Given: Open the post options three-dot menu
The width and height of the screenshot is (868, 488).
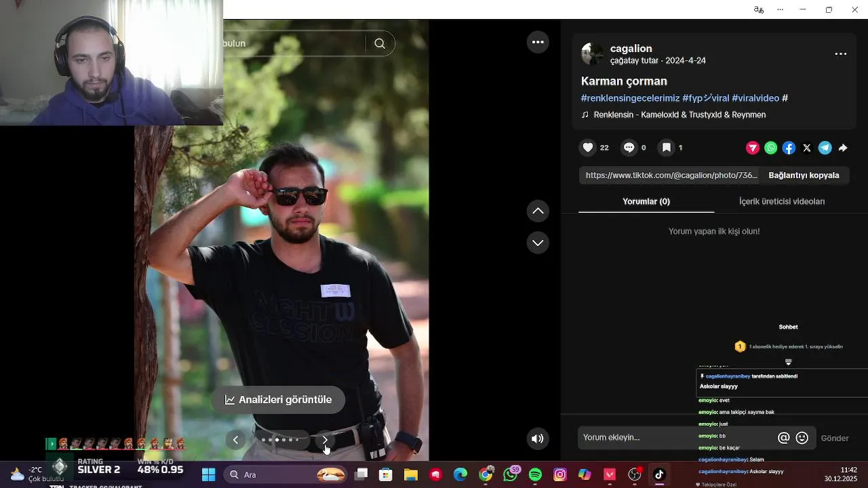Looking at the screenshot, I should pyautogui.click(x=841, y=54).
